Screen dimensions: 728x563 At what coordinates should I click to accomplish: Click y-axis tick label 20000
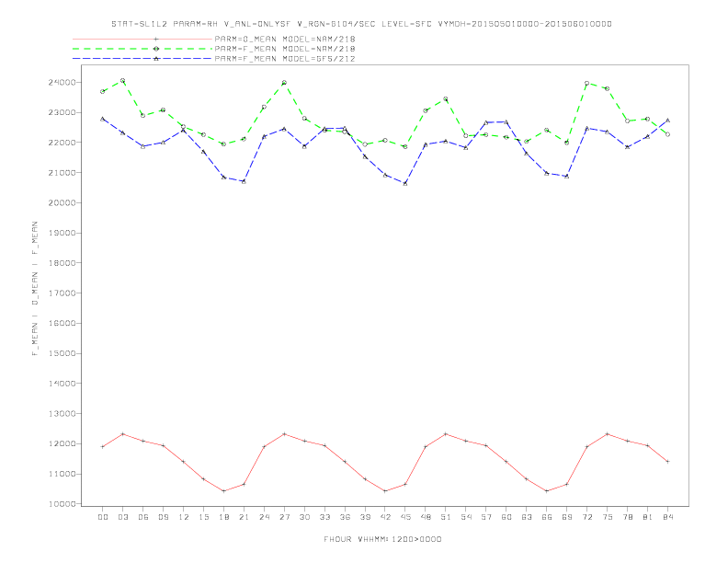pyautogui.click(x=63, y=203)
